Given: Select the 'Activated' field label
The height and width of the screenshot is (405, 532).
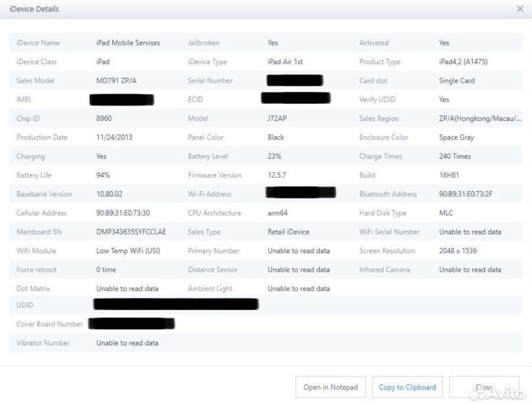Looking at the screenshot, I should [x=374, y=43].
